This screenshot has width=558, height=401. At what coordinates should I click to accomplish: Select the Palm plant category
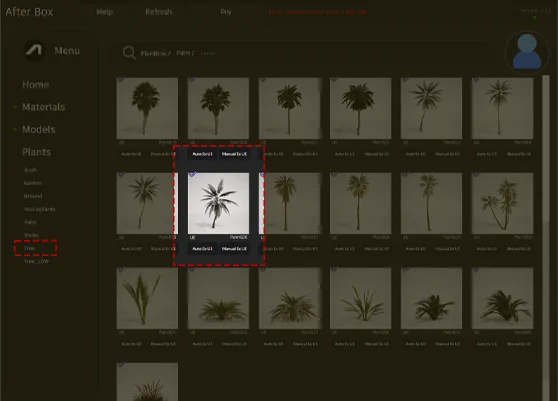tap(30, 222)
